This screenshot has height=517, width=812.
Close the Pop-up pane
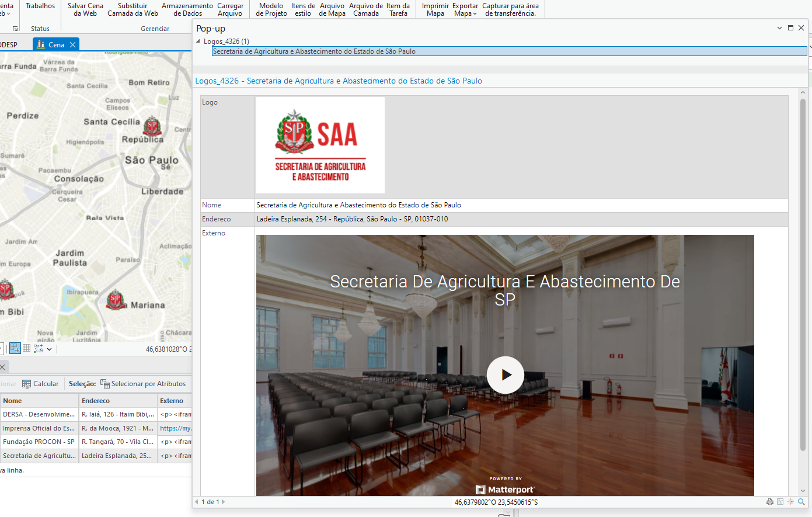click(801, 28)
